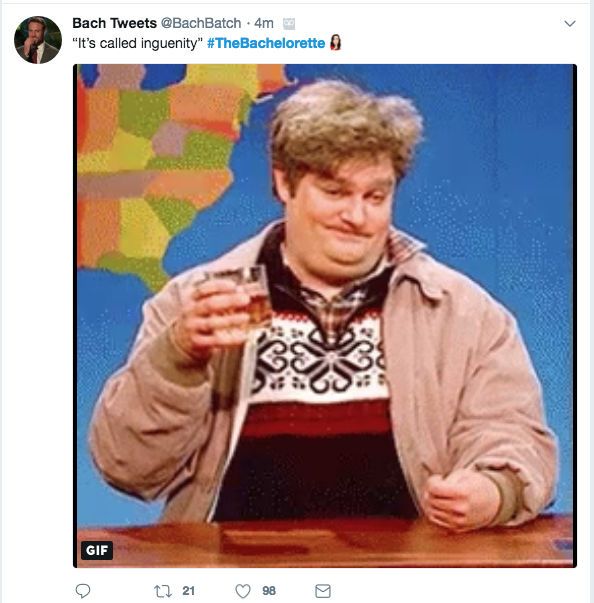Open the Bach Tweets profile avatar
Viewport: 594px width, 603px height.
point(38,40)
